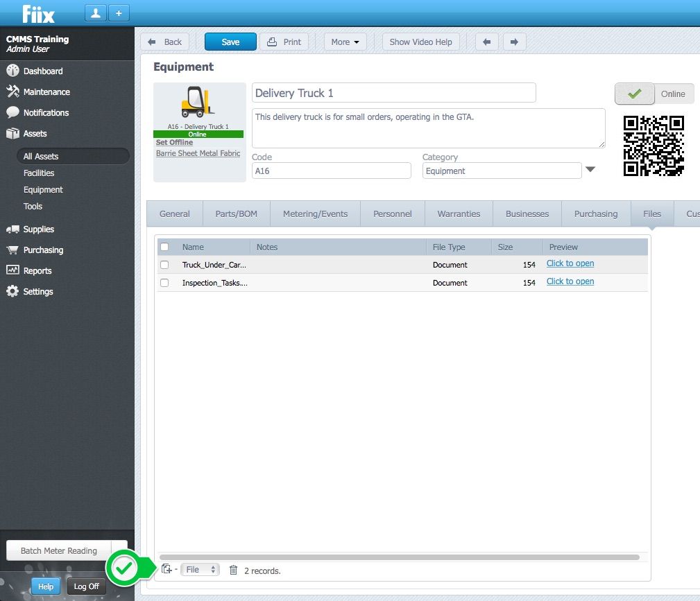
Task: Click the Fiix logo
Action: pyautogui.click(x=38, y=14)
